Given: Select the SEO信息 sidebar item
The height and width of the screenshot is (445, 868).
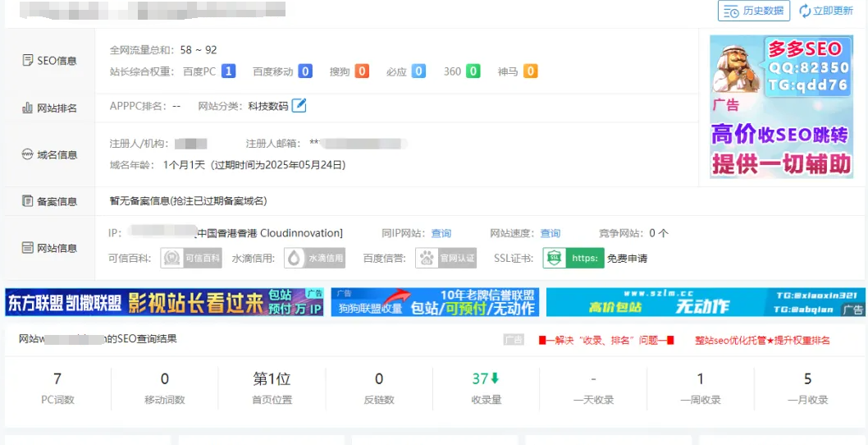Looking at the screenshot, I should pos(49,61).
